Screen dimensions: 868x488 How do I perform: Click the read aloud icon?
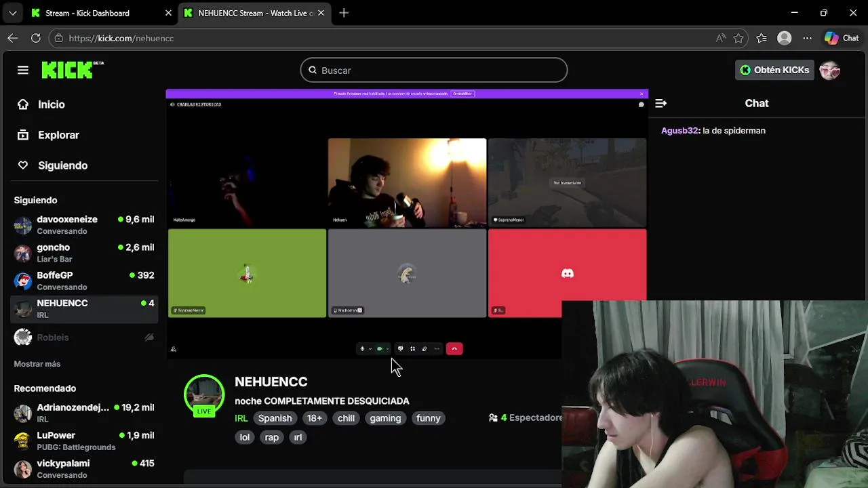[x=720, y=38]
